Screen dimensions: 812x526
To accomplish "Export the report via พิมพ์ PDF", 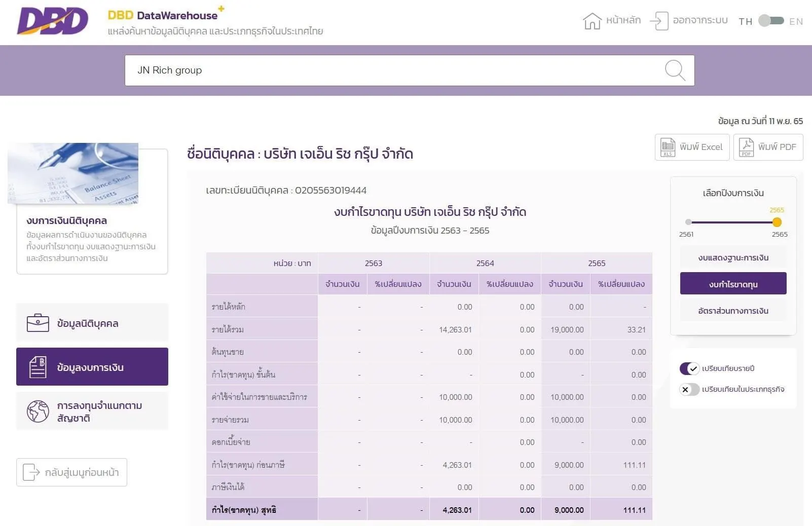I will pos(768,147).
